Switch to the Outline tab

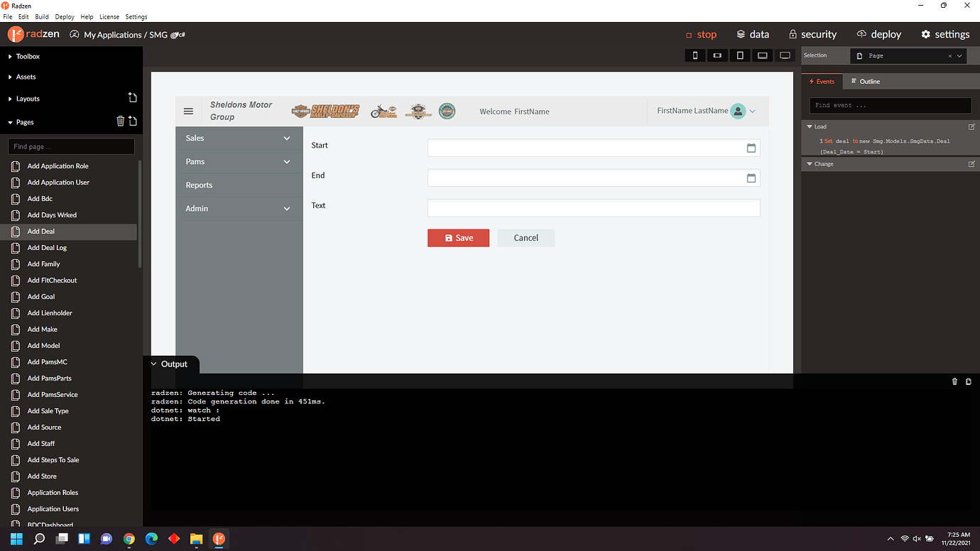tap(868, 81)
